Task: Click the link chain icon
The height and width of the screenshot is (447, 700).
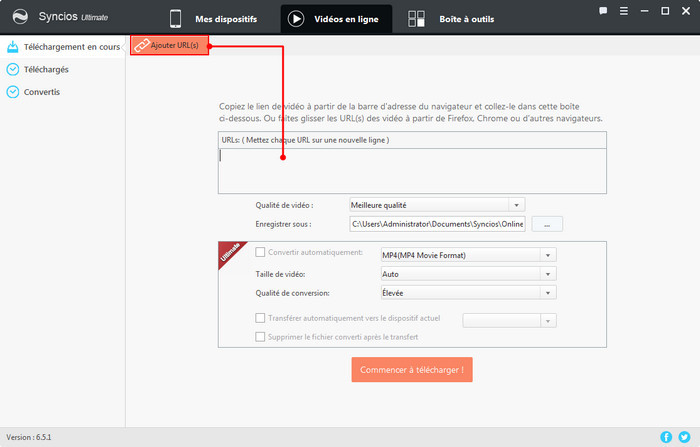Action: [x=142, y=45]
